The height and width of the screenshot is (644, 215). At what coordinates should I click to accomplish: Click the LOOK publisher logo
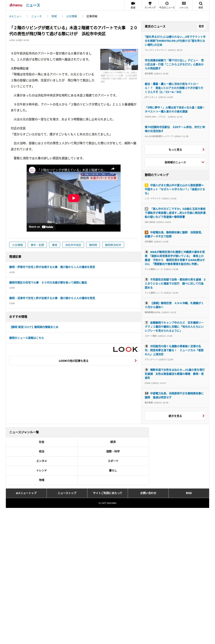pos(125,349)
